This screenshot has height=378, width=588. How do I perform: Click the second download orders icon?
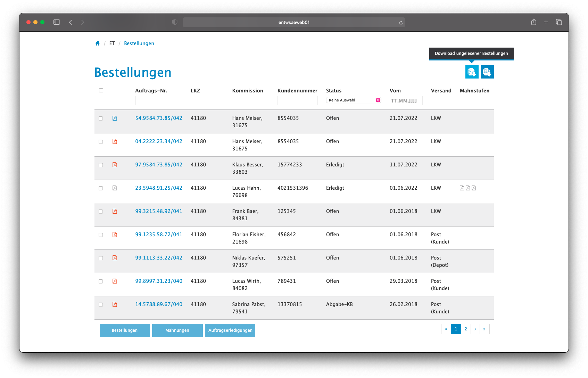487,72
